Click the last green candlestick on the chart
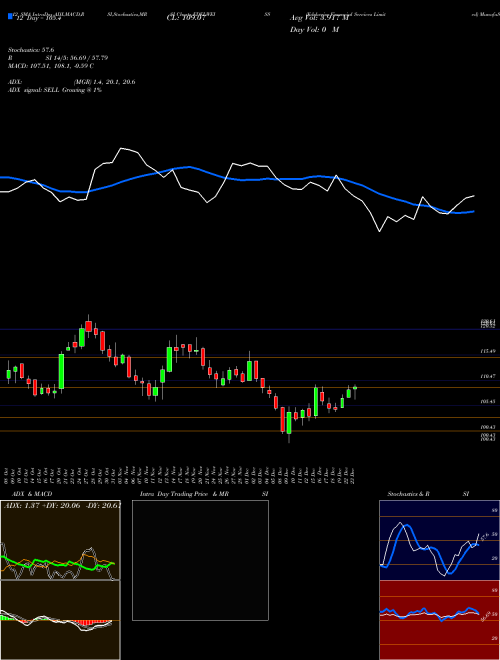The width and height of the screenshot is (500, 660). [x=355, y=388]
